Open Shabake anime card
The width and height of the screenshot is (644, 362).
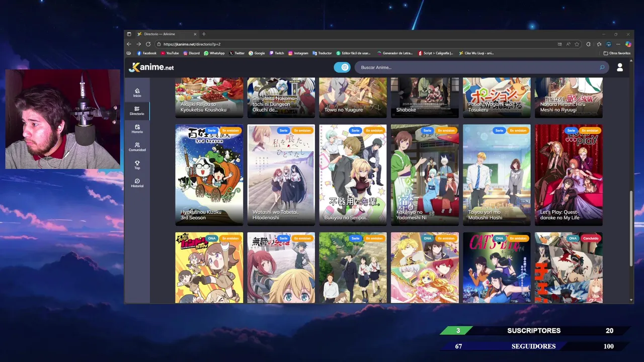[425, 98]
